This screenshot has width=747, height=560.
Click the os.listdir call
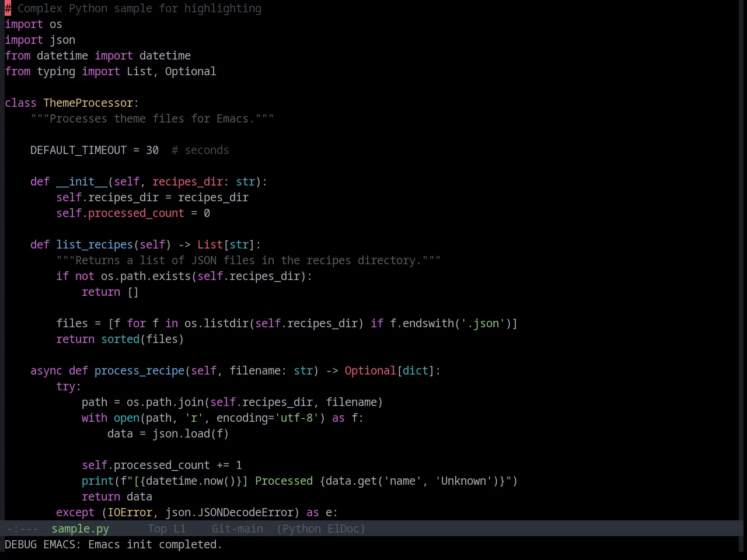click(217, 323)
